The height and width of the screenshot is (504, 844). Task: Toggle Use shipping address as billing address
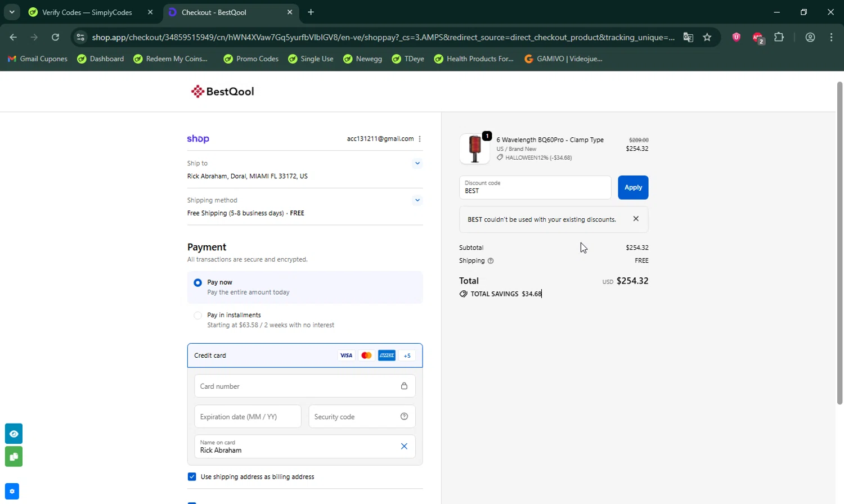coord(192,476)
